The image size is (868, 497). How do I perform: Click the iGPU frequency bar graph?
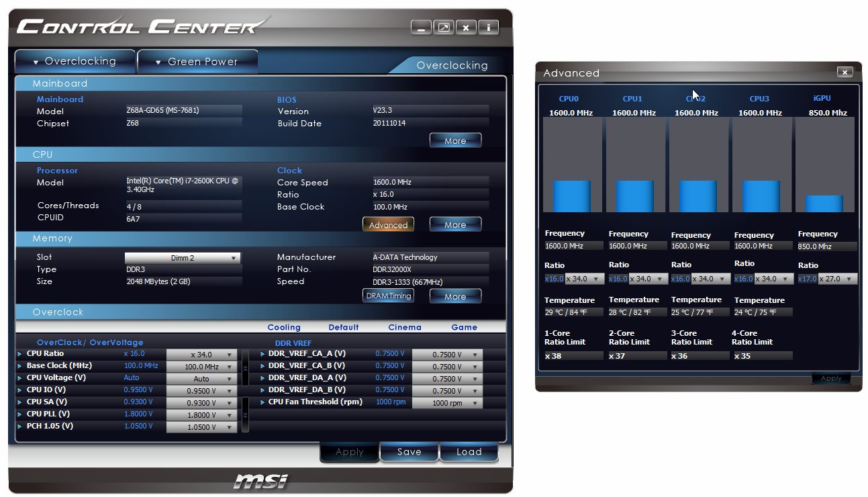[x=824, y=165]
